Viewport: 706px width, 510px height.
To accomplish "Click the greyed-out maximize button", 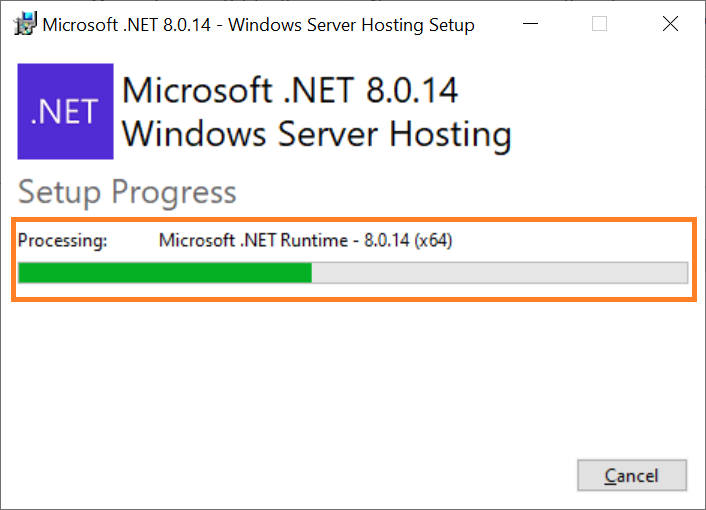I will click(x=599, y=24).
